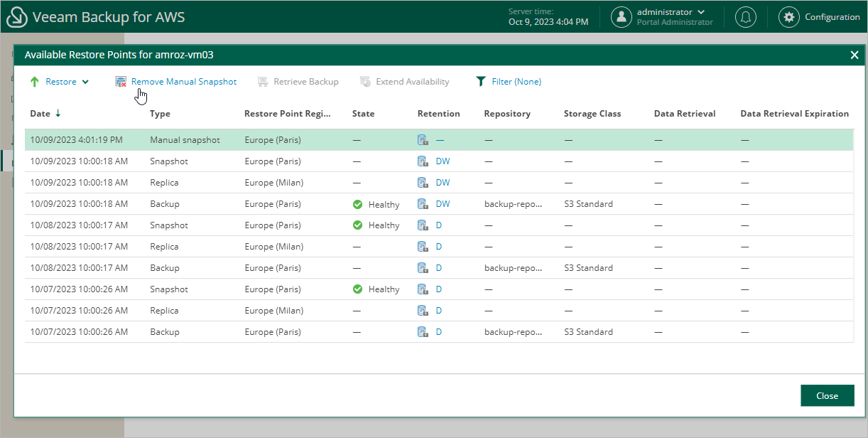Open the administrator account dropdown chevron
The width and height of the screenshot is (868, 438).
pos(702,12)
